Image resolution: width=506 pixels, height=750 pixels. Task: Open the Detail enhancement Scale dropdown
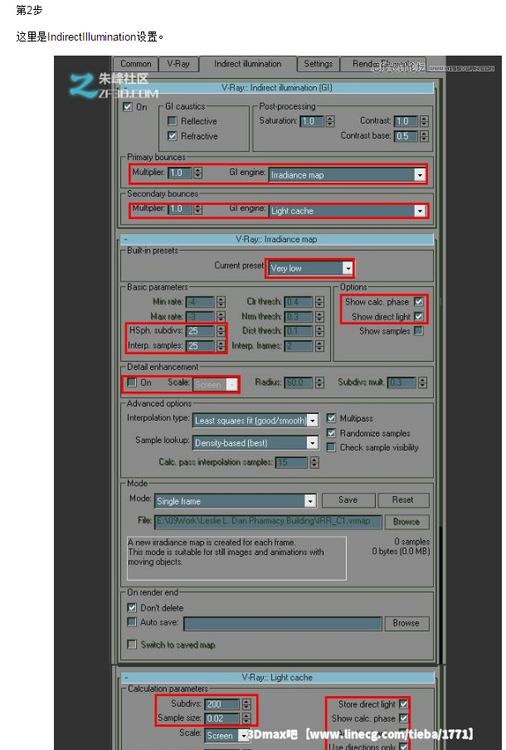[215, 385]
